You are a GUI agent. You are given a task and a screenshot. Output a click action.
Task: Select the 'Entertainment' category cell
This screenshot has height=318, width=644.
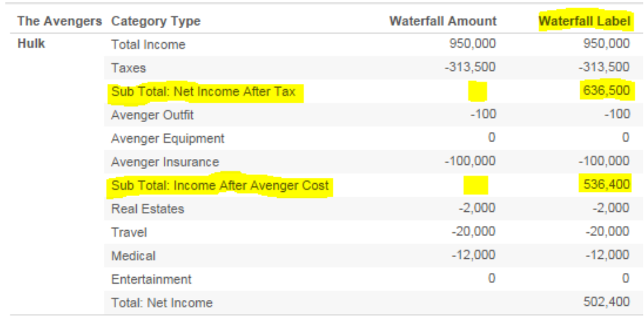click(x=151, y=279)
